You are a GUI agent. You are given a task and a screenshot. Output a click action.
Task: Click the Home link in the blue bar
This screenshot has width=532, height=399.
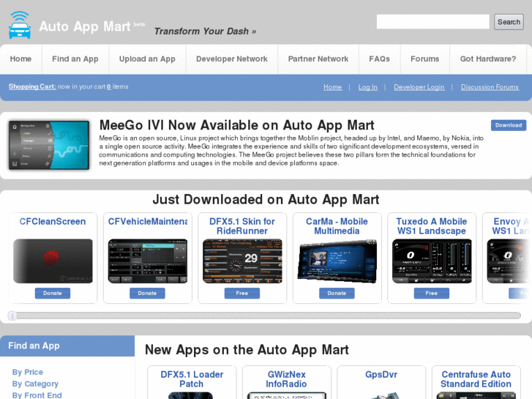coord(332,87)
